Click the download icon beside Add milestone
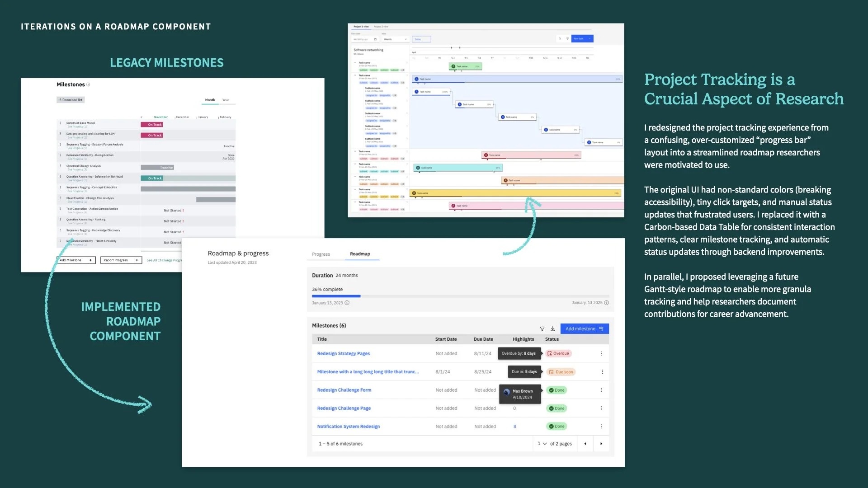The height and width of the screenshot is (488, 868). pos(552,329)
